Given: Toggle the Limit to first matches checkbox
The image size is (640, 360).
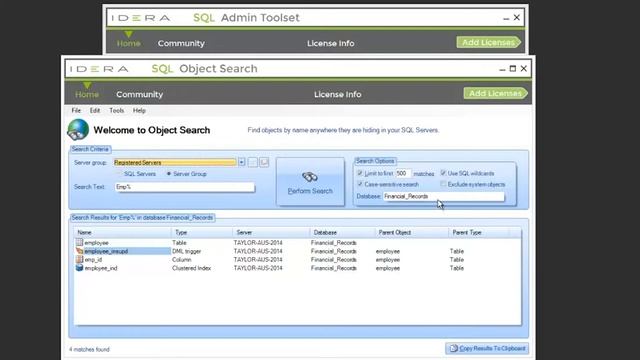Looking at the screenshot, I should [x=360, y=173].
